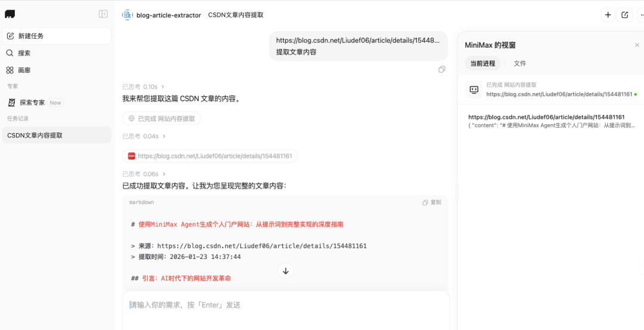Copy the markdown code block with 复制

point(432,203)
